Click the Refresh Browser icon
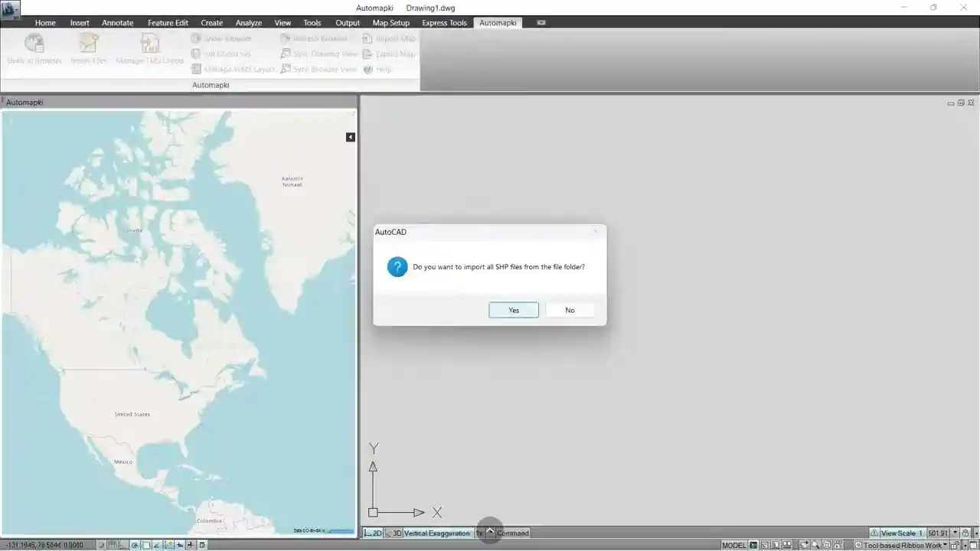 click(x=315, y=38)
